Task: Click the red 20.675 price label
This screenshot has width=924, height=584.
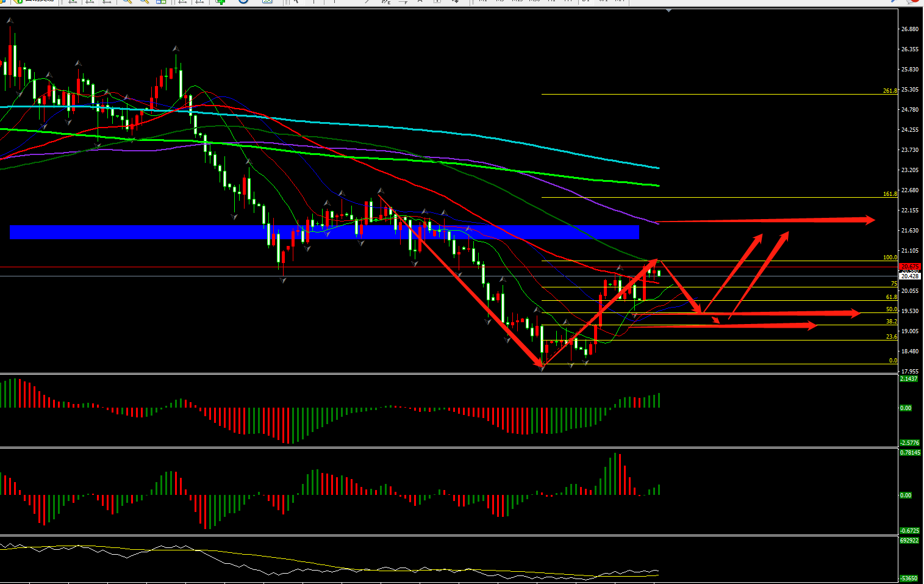Action: tap(909, 267)
